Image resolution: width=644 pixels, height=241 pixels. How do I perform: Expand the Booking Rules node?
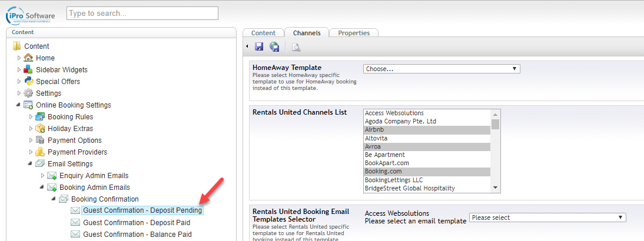coord(31,117)
